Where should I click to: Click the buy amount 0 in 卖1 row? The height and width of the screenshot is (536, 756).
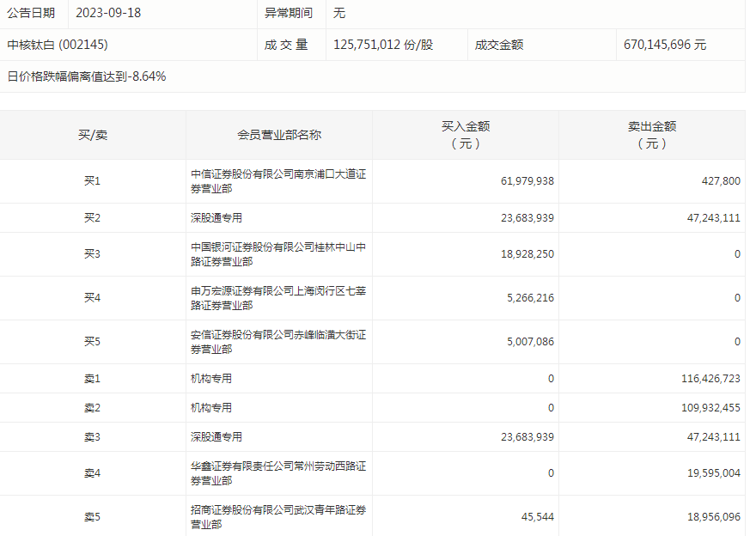[551, 379]
